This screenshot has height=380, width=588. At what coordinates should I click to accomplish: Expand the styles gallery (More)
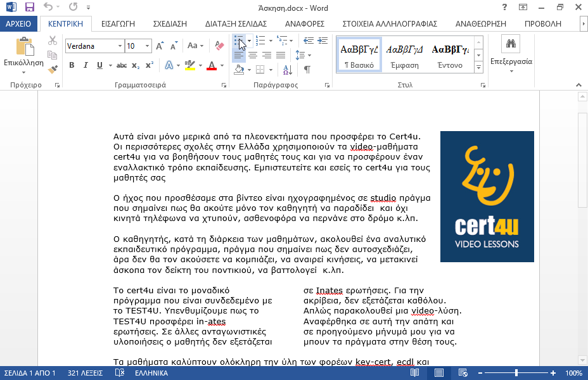pyautogui.click(x=478, y=68)
